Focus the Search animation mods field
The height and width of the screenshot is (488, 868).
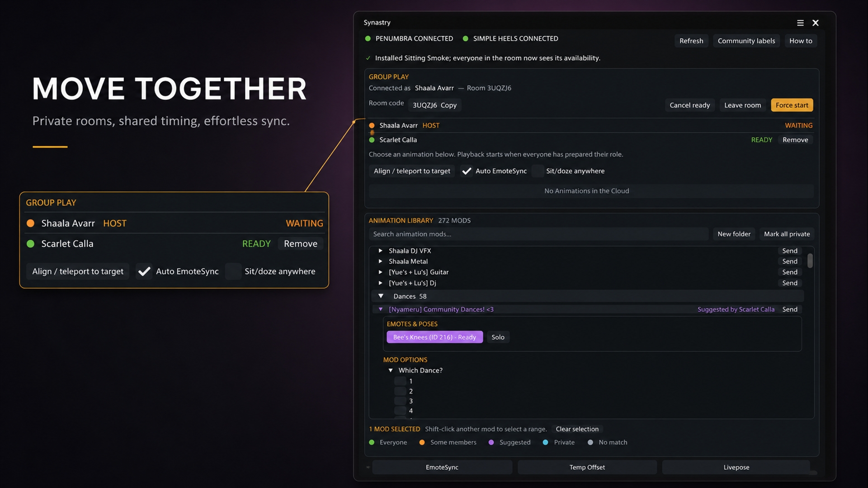pos(538,234)
